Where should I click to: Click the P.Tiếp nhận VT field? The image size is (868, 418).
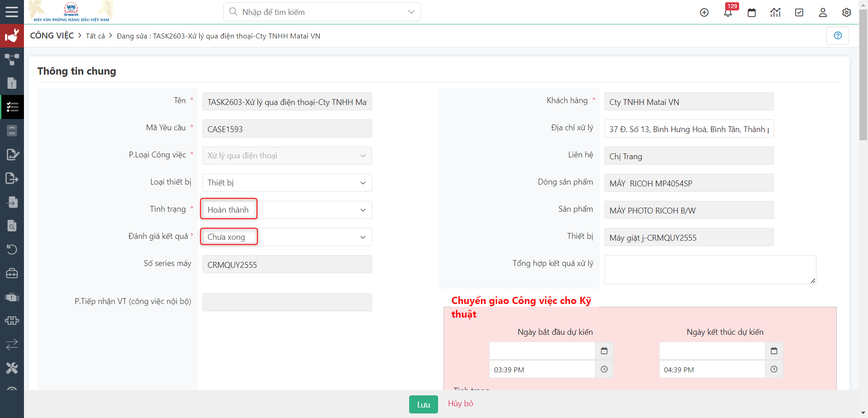click(x=287, y=302)
